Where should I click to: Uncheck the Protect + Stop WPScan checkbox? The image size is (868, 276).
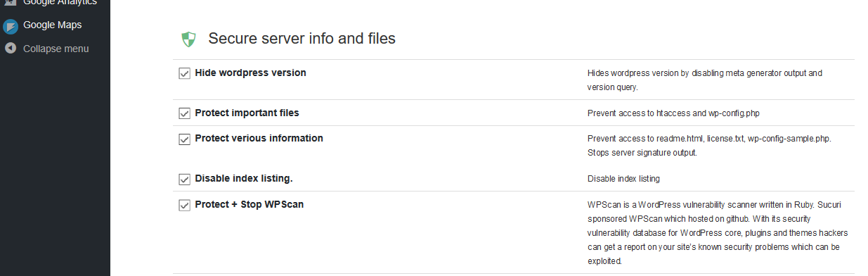[x=185, y=205]
